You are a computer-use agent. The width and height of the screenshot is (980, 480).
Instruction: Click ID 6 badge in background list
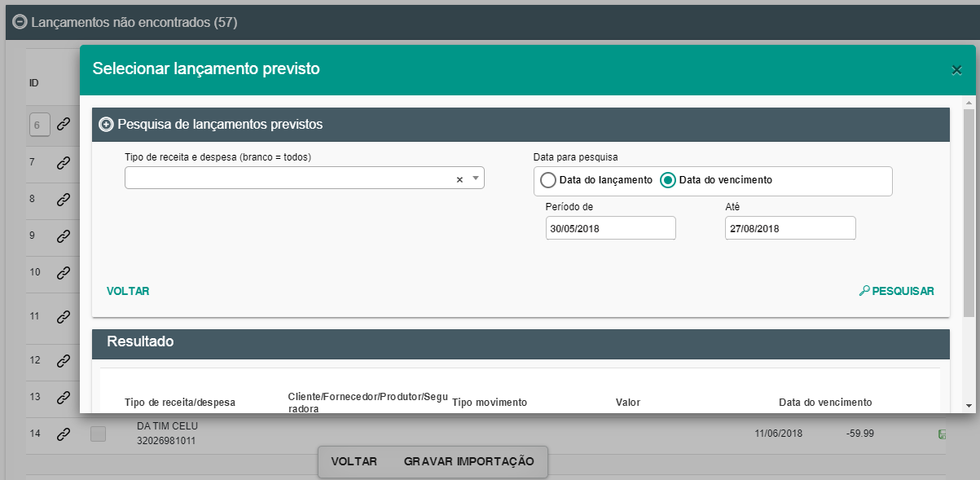(x=39, y=125)
